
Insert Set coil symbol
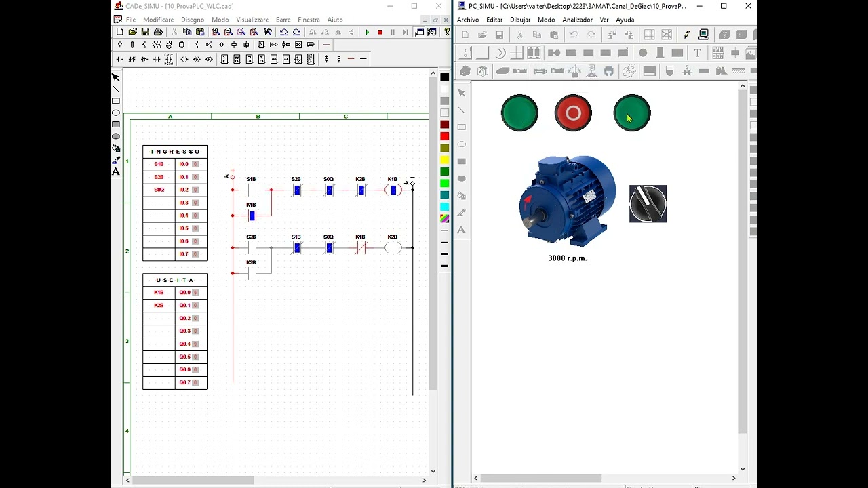[197, 59]
